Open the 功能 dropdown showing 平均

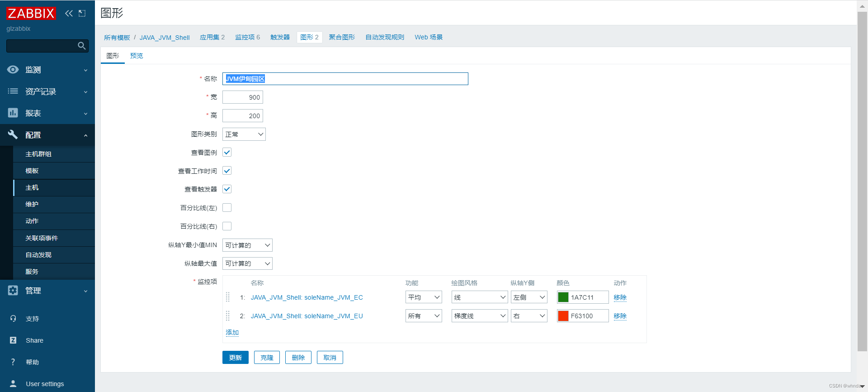click(424, 297)
